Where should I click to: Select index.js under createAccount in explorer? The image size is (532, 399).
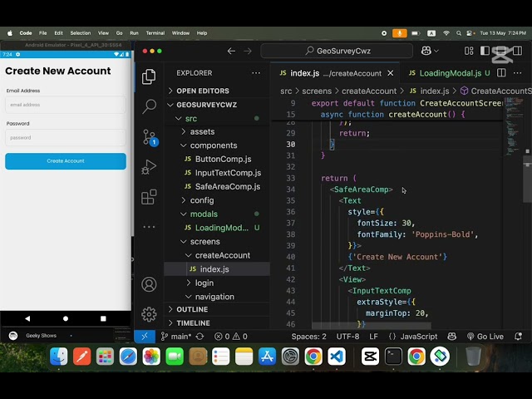(x=217, y=269)
